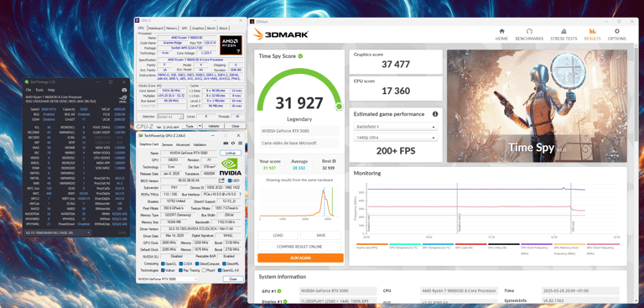Click the GPU-Z BIOS export share icon

coord(221,180)
